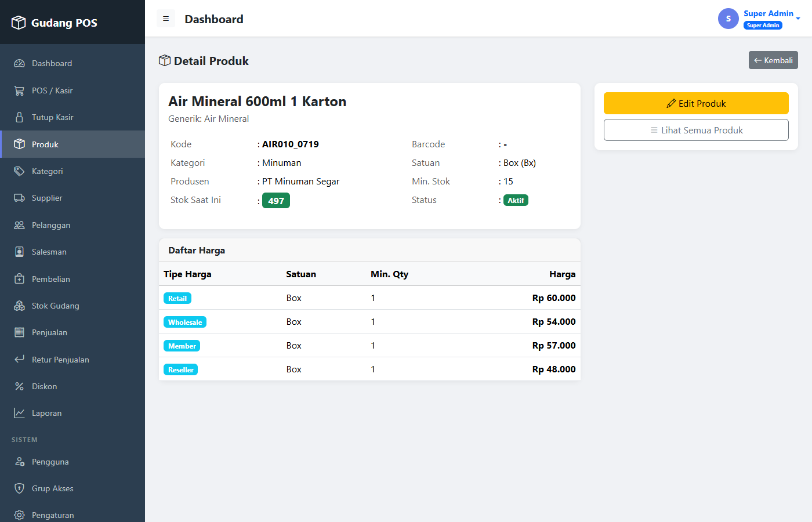Go to the Salesman menu
Screen dimensions: 812x522
[x=72, y=252]
